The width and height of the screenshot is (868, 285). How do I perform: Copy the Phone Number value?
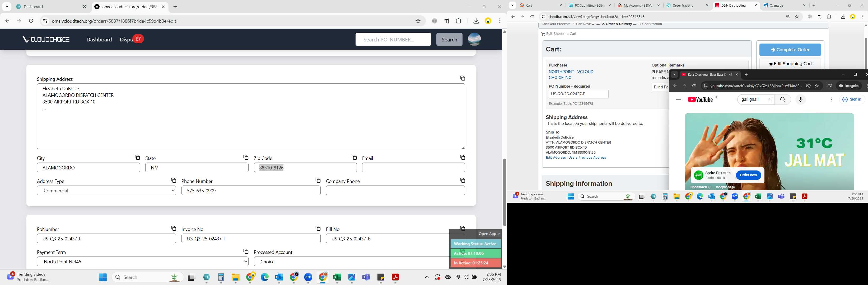pyautogui.click(x=318, y=180)
